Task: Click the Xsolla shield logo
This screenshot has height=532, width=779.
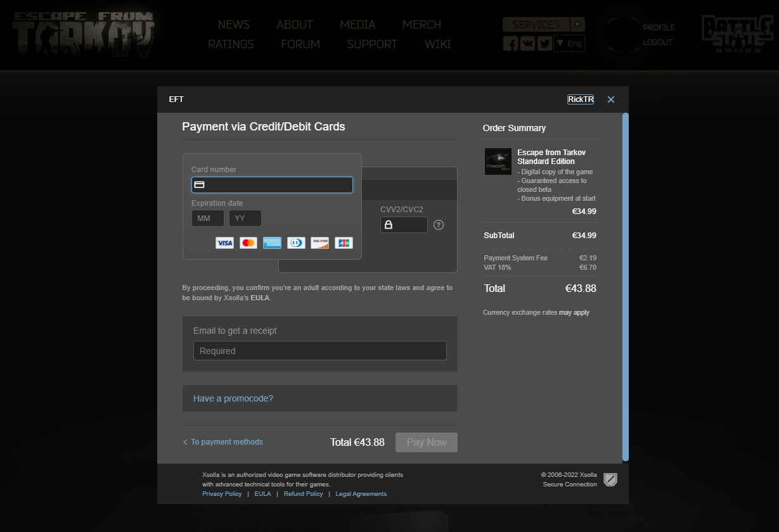Action: point(610,479)
